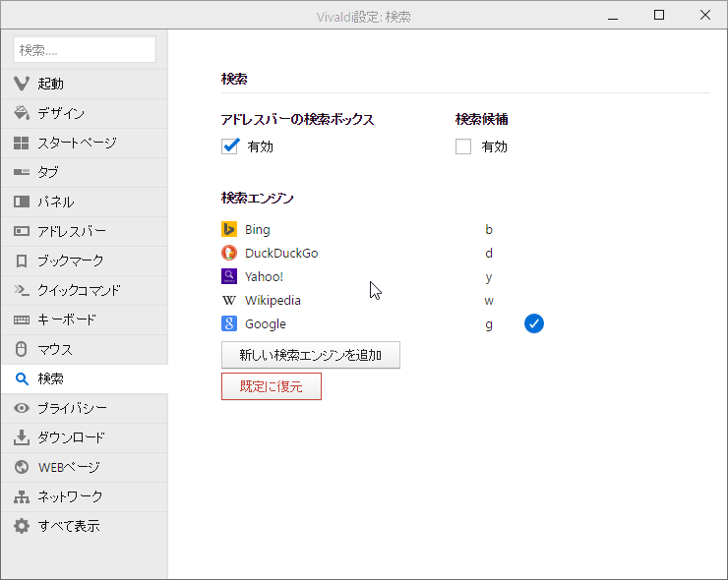Screen dimensions: 728x580
Task: Click the magnifier icon beside 検索 in sidebar
Action: pyautogui.click(x=22, y=378)
